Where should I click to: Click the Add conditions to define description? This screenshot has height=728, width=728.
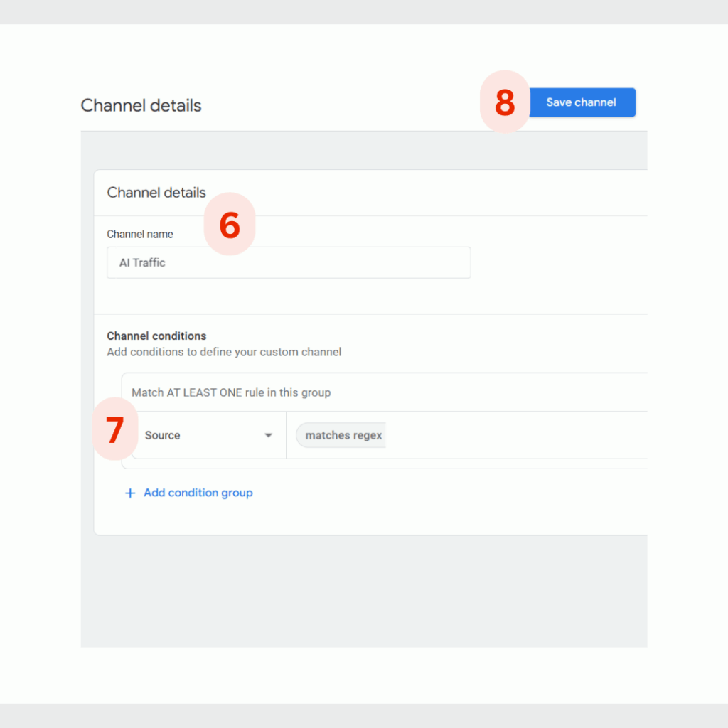(224, 352)
